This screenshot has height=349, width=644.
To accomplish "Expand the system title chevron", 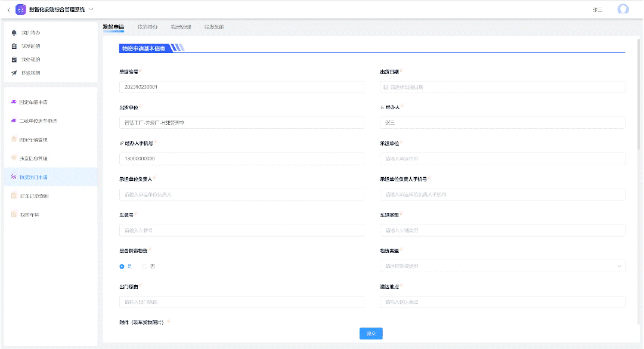I will (91, 9).
